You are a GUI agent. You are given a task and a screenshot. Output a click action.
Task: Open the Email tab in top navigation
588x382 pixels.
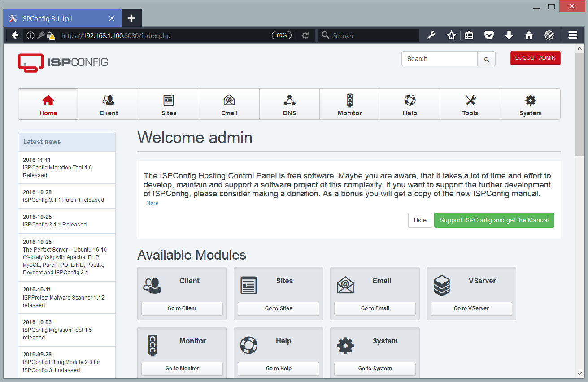click(x=229, y=104)
